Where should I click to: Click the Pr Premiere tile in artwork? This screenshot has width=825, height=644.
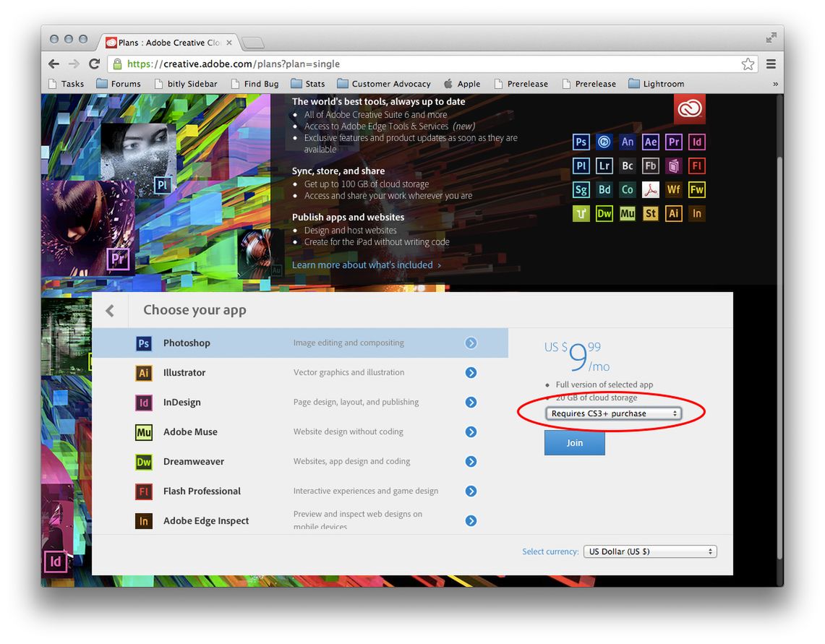coord(118,259)
